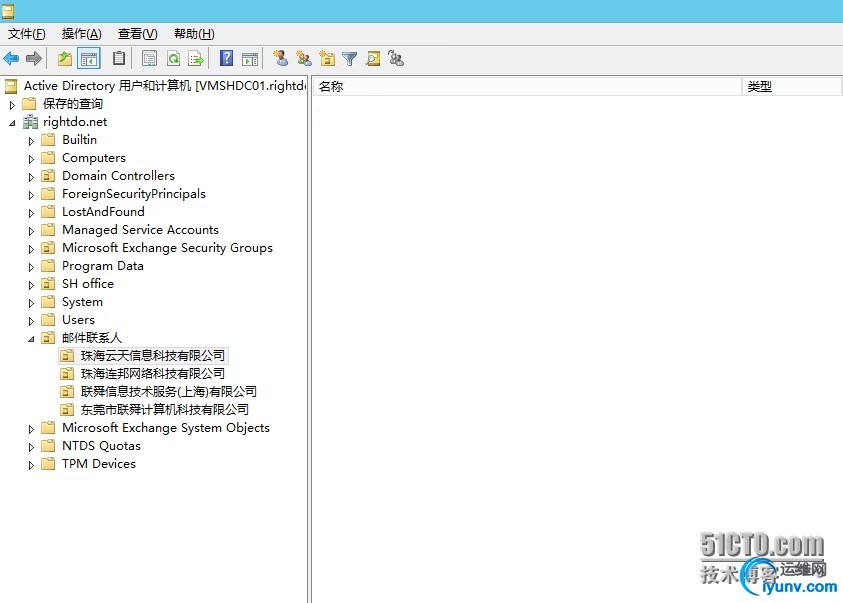Expand the Managed Service Accounts node
843x603 pixels.
click(x=31, y=231)
